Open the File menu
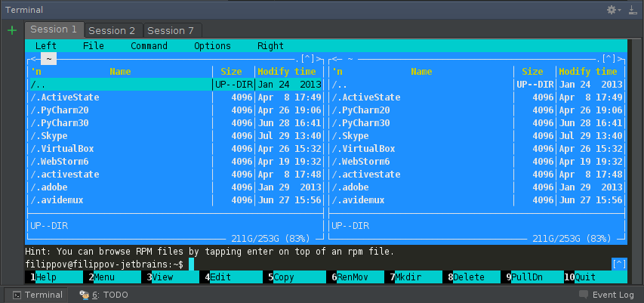644x303 pixels. (94, 46)
